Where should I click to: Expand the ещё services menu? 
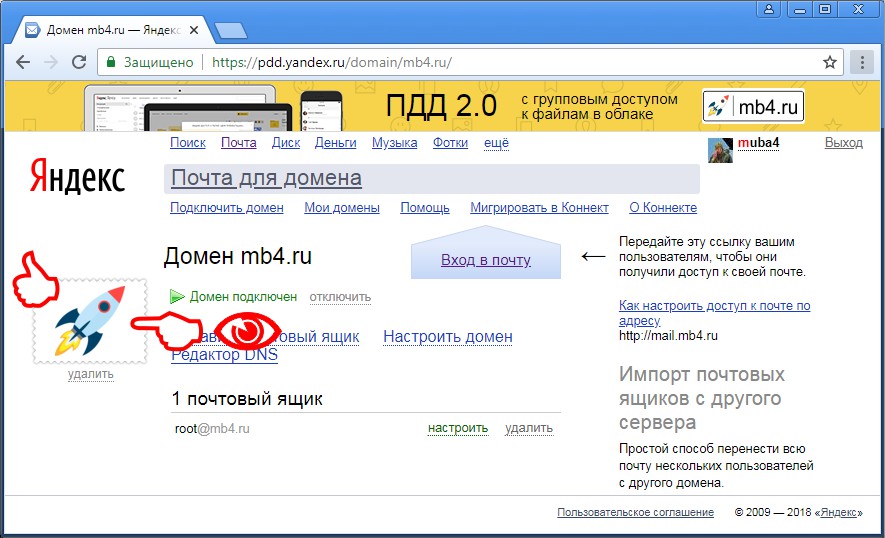tap(496, 143)
